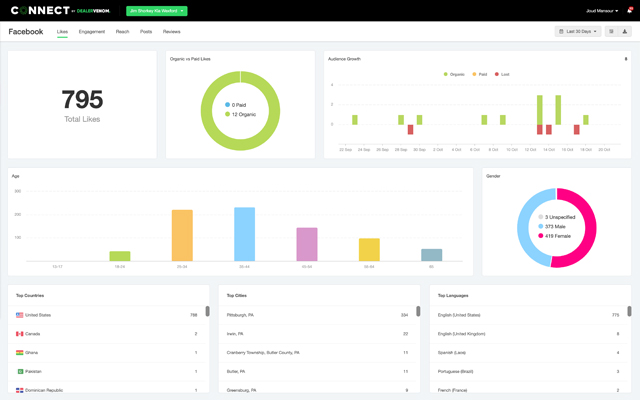Select the Irwin, PA city row
Viewport: 640px width, 400px height.
(318, 334)
